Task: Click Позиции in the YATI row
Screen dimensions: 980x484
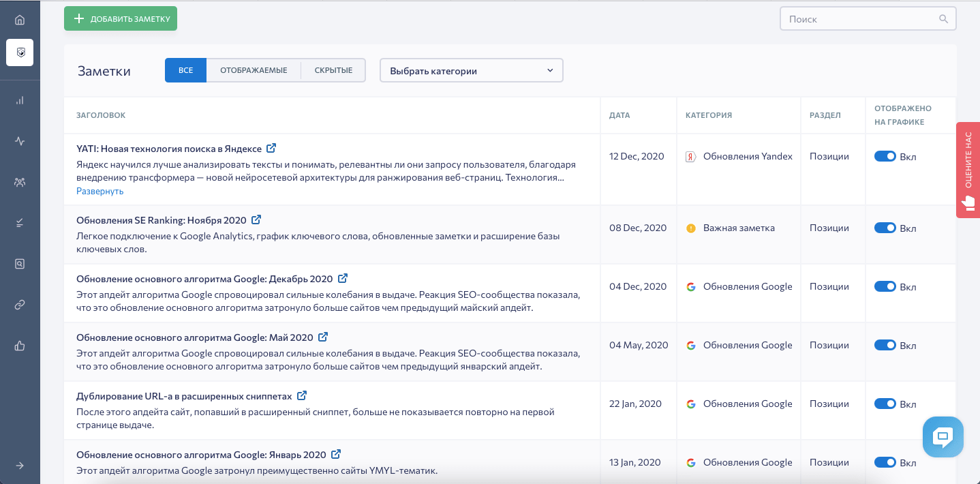Action: [x=829, y=157]
